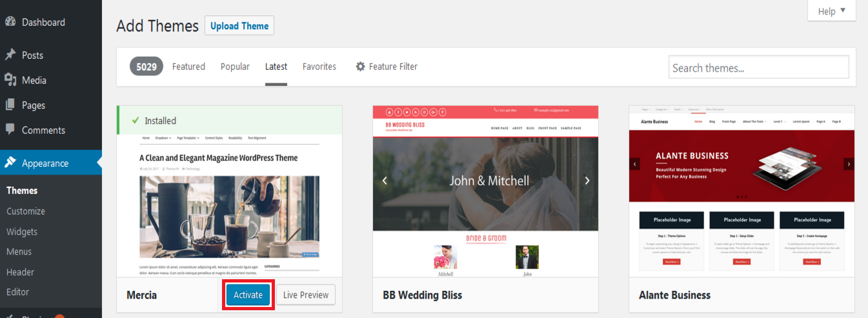Open Header submenu item

click(x=20, y=272)
